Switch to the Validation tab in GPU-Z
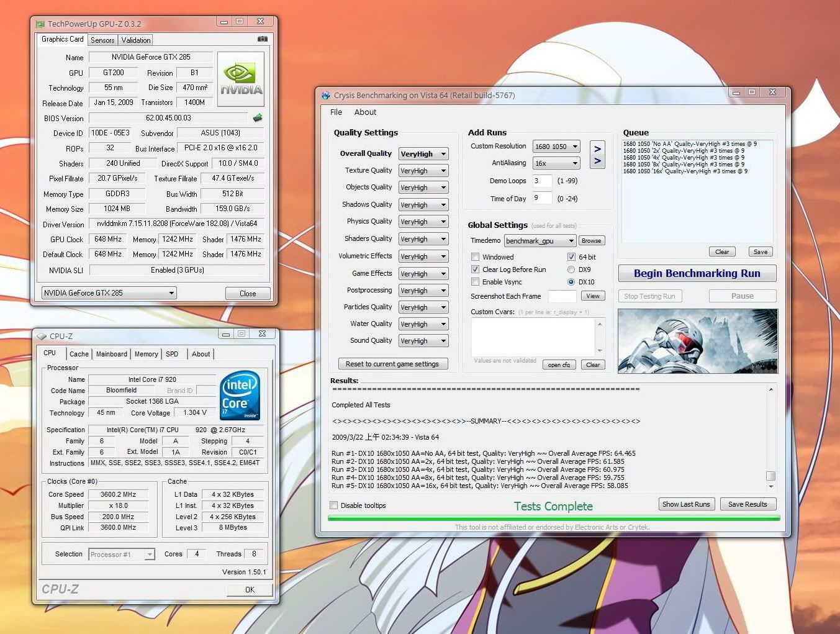The width and height of the screenshot is (840, 634). [136, 40]
